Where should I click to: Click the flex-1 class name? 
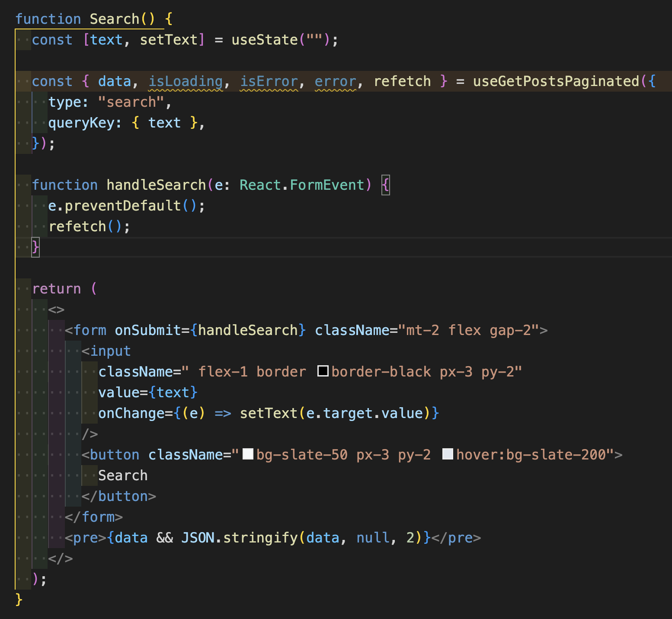point(223,372)
